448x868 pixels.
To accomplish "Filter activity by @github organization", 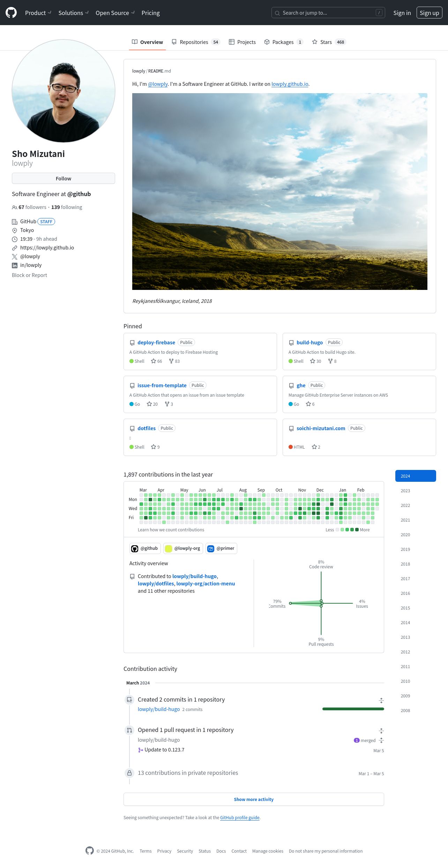I will [x=145, y=548].
